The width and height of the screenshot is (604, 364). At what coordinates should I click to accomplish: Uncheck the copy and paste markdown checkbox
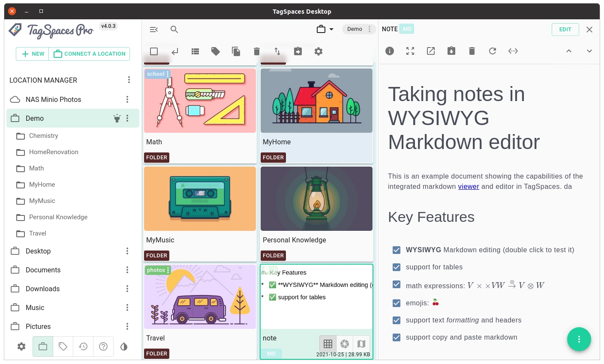point(397,337)
